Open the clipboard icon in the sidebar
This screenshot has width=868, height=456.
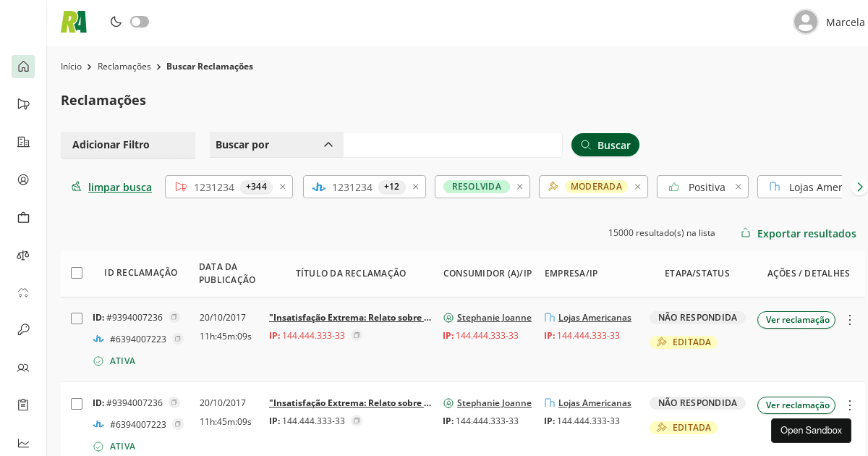click(x=23, y=405)
